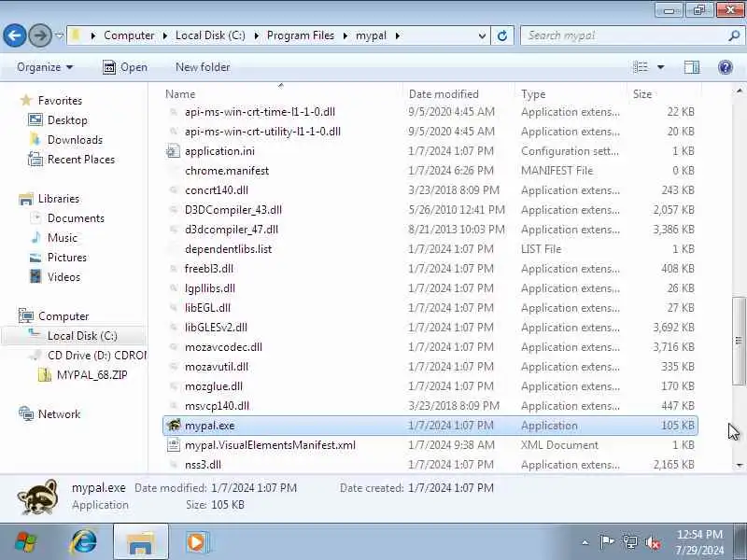Viewport: 747px width, 560px height.
Task: Select Computer in navigation pane
Action: [x=63, y=316]
